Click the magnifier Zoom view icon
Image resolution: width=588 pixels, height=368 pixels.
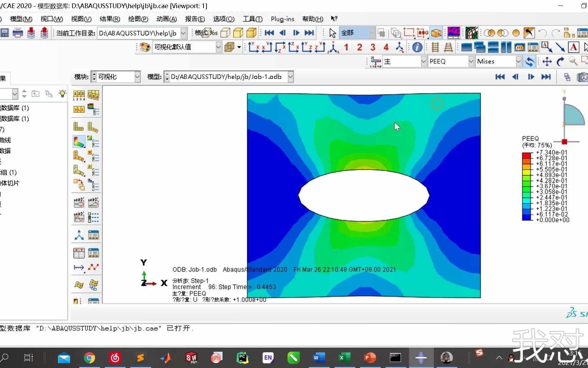[573, 61]
